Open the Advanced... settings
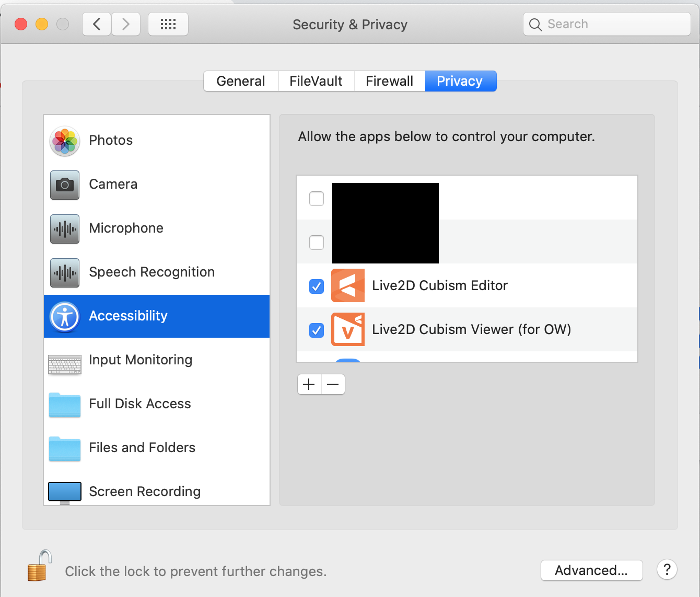This screenshot has height=597, width=700. 591,570
